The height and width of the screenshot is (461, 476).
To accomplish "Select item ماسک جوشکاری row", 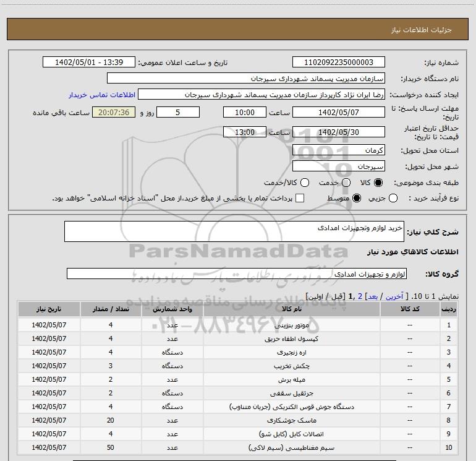I will 238,420.
